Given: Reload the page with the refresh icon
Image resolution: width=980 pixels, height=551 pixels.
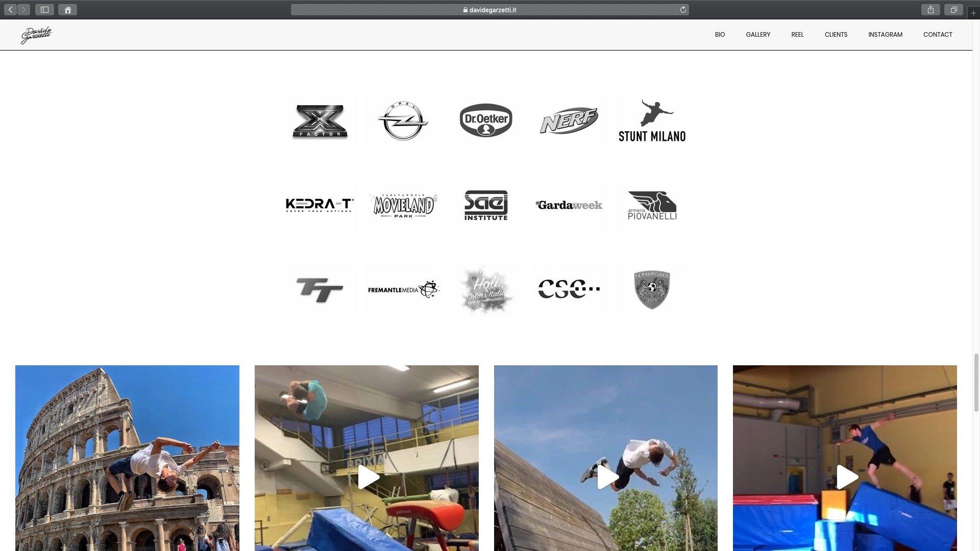Looking at the screenshot, I should [683, 10].
